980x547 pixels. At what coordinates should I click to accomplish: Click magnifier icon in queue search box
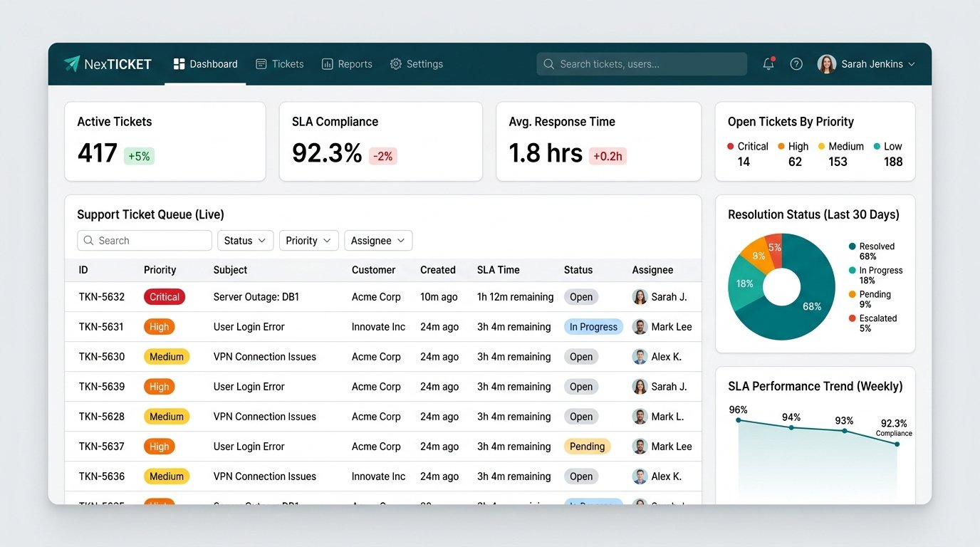coord(89,241)
